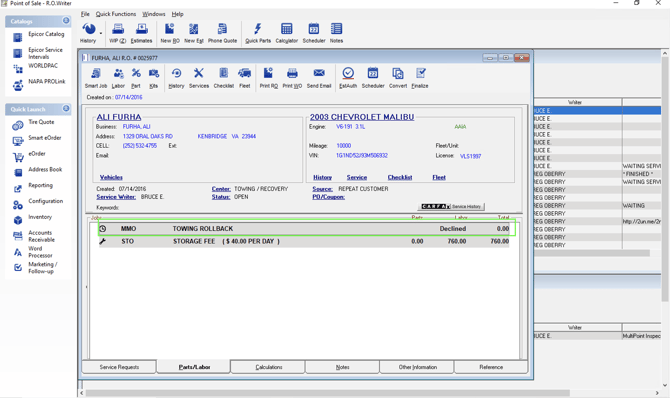
Task: Open the Scheduler in main toolbar
Action: coord(314,33)
